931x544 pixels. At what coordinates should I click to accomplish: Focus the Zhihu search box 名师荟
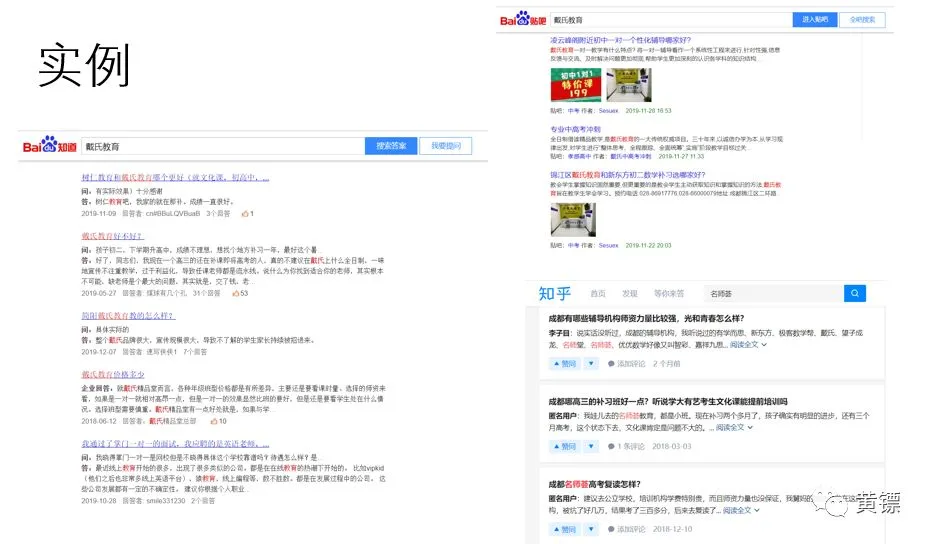pyautogui.click(x=774, y=293)
